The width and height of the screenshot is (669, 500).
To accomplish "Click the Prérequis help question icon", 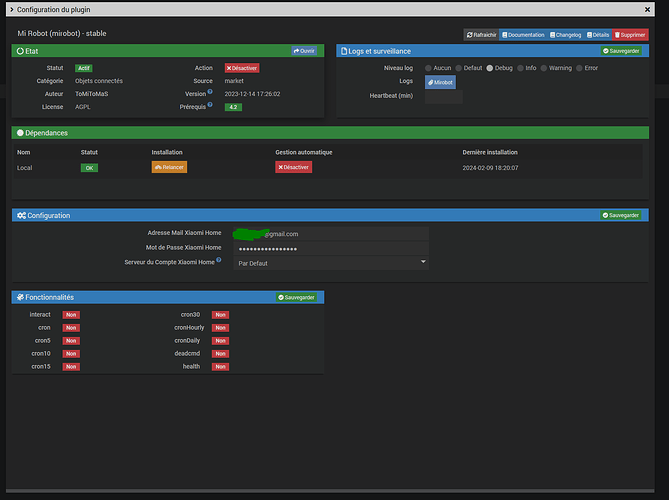I will [210, 105].
